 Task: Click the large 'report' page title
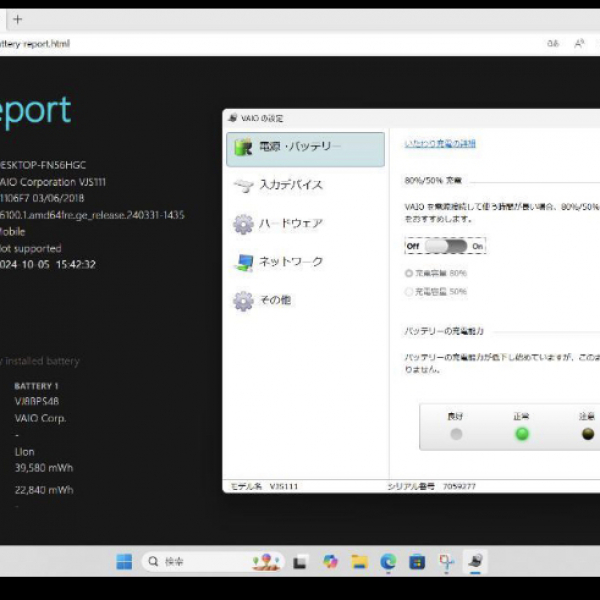36,112
